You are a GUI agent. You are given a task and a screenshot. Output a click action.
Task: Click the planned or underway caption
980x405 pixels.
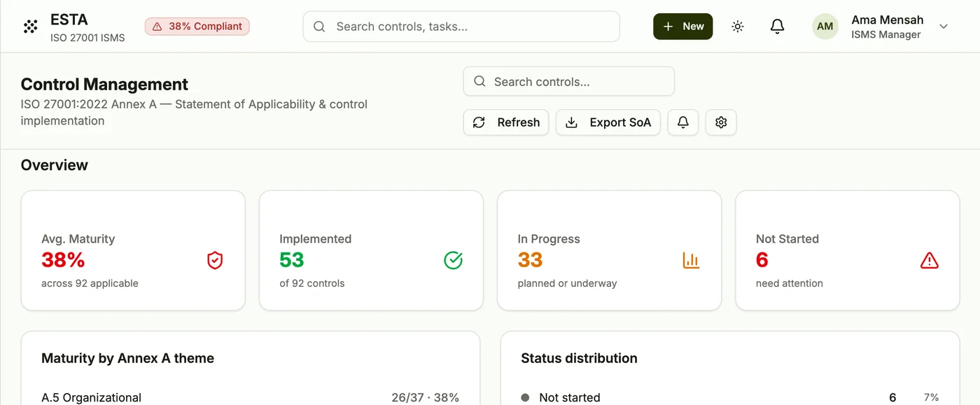pyautogui.click(x=567, y=283)
